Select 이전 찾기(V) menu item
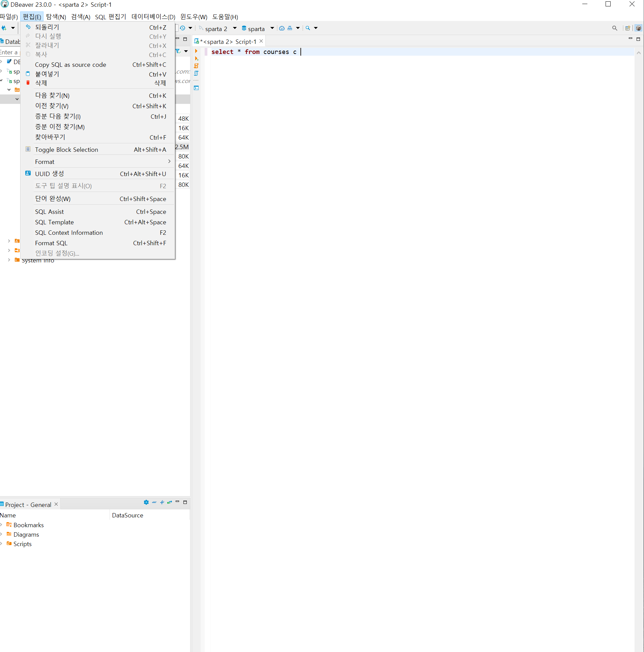The height and width of the screenshot is (652, 644). (98, 106)
